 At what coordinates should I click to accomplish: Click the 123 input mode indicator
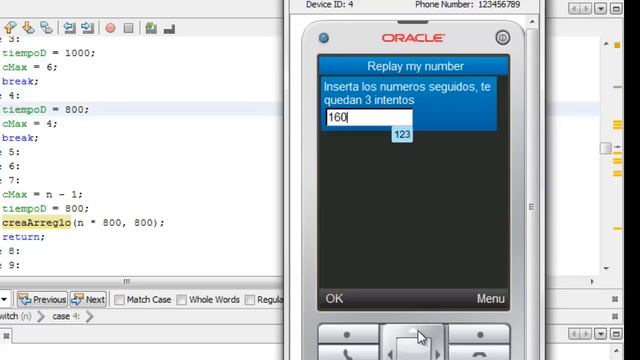coord(402,135)
